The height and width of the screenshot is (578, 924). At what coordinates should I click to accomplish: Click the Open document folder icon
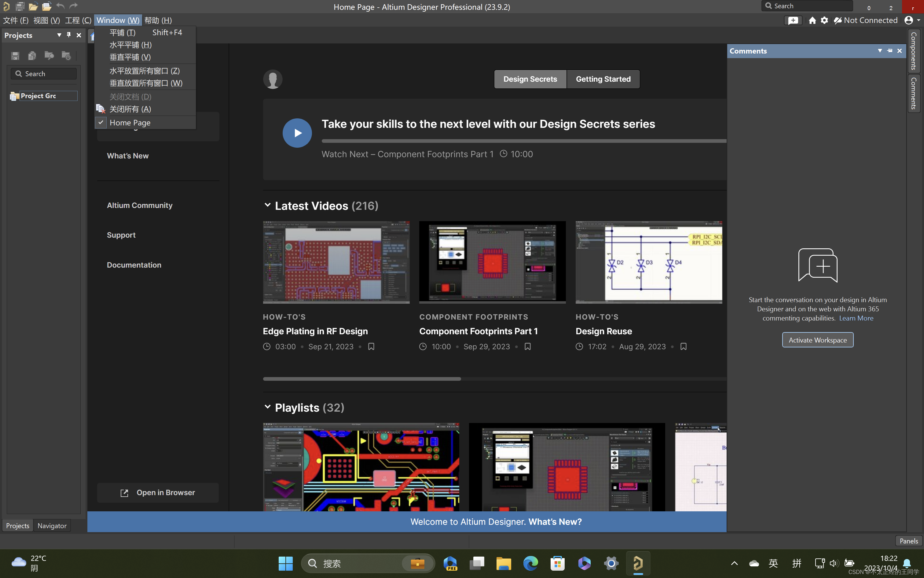(33, 6)
